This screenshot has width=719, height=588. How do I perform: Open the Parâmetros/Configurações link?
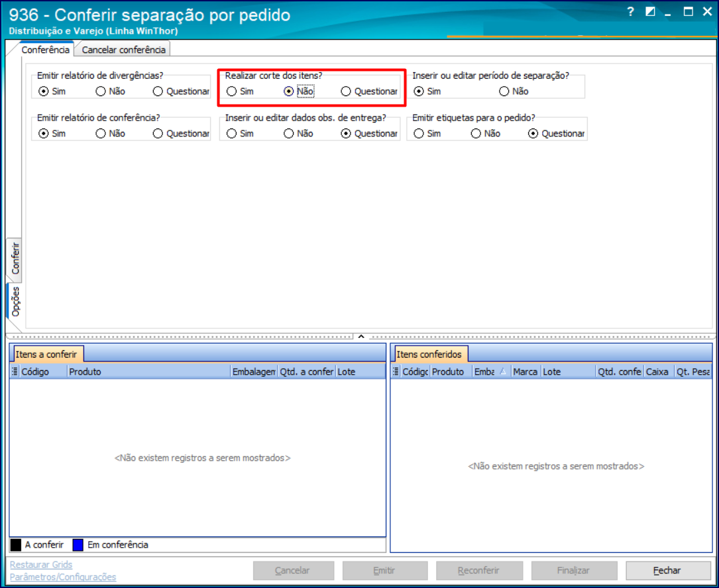click(x=63, y=577)
